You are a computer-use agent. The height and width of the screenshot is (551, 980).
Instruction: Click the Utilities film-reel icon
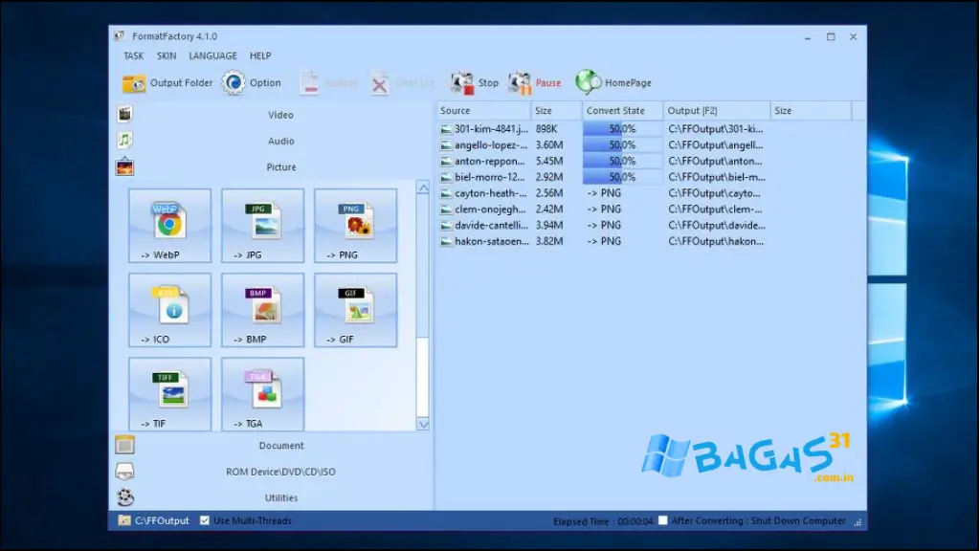[122, 496]
